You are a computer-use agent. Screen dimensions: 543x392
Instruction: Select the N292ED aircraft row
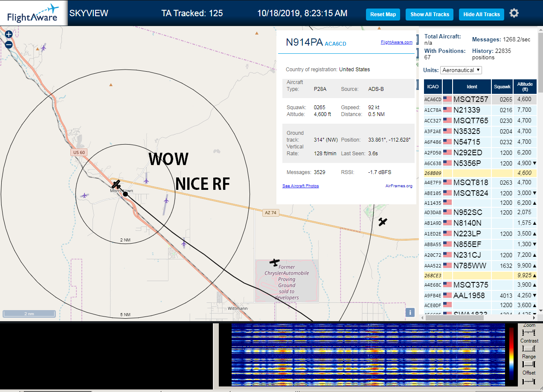tap(480, 153)
